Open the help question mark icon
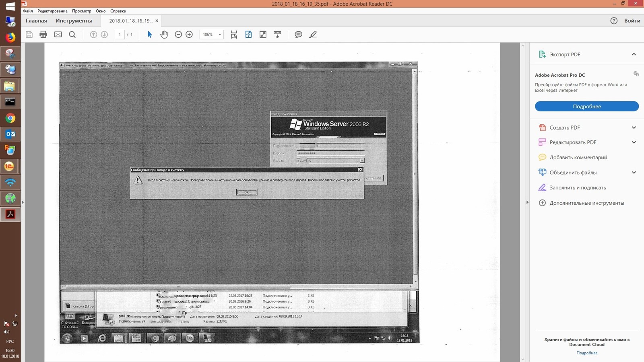Viewport: 644px width, 362px height. point(614,21)
